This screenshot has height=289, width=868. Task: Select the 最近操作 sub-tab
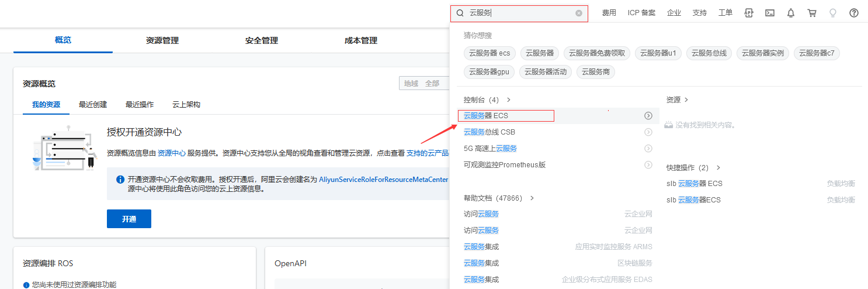pyautogui.click(x=140, y=105)
